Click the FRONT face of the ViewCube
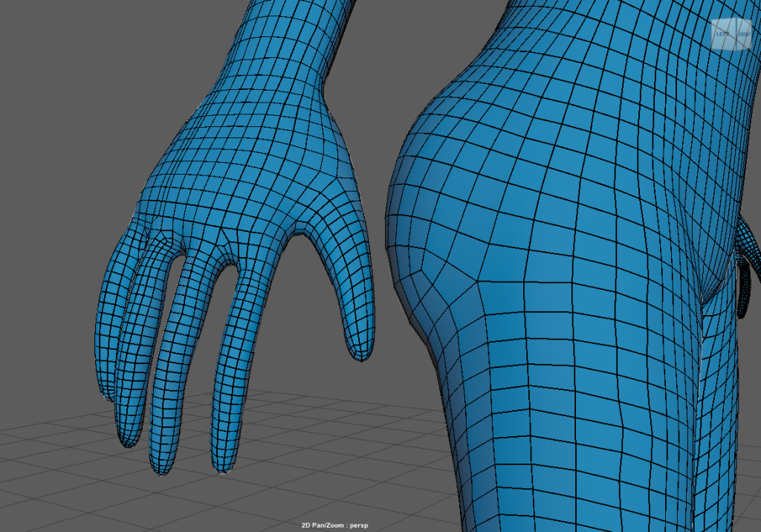 [x=742, y=34]
